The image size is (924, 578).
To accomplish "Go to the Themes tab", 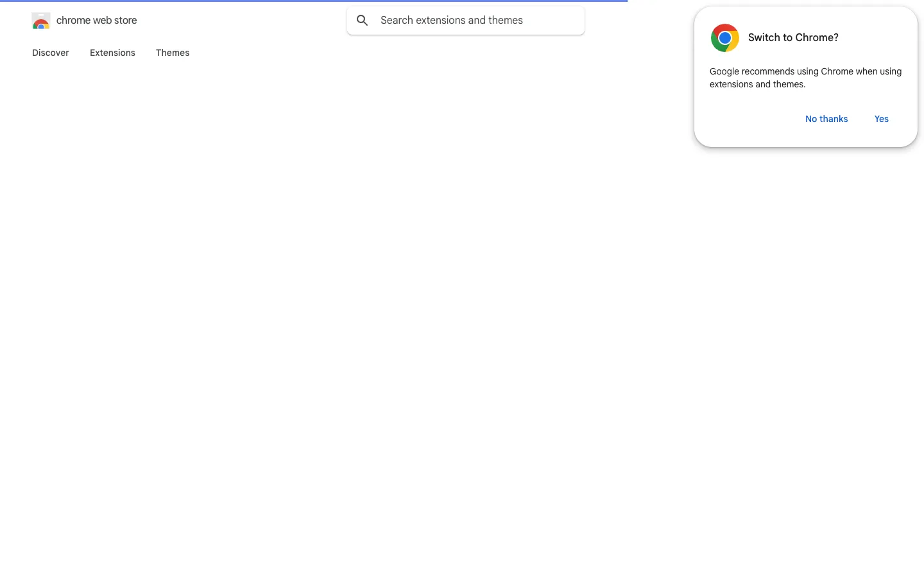I will coord(173,53).
